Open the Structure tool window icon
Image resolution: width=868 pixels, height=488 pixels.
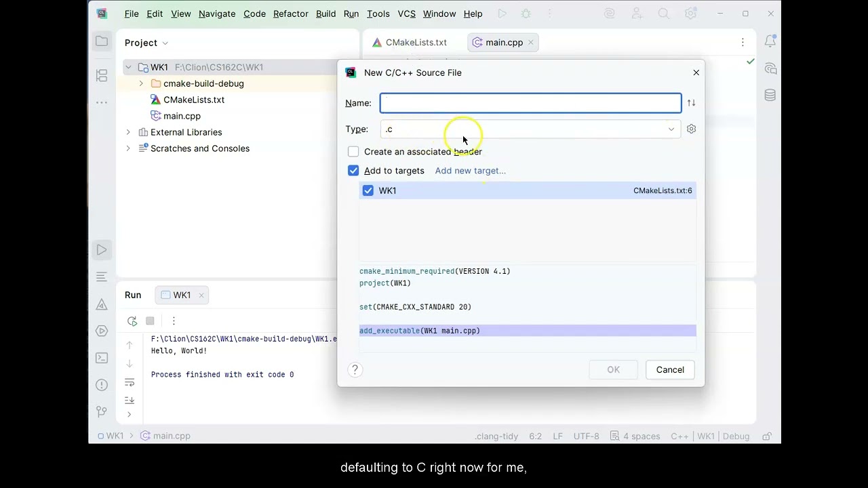click(x=102, y=75)
